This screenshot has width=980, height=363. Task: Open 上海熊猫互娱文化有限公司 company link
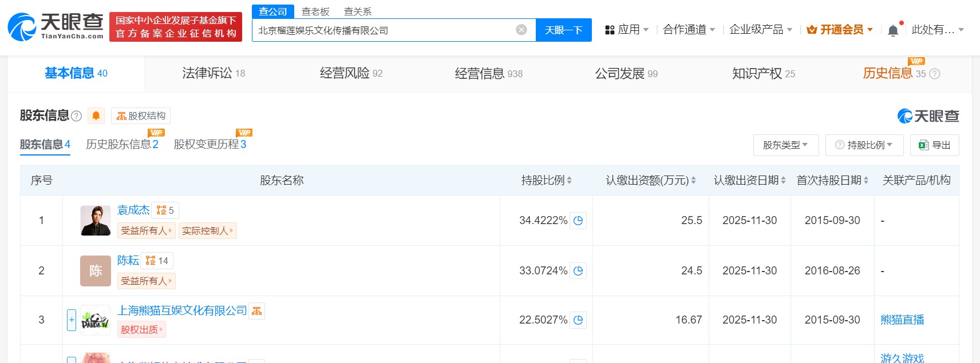click(x=182, y=310)
